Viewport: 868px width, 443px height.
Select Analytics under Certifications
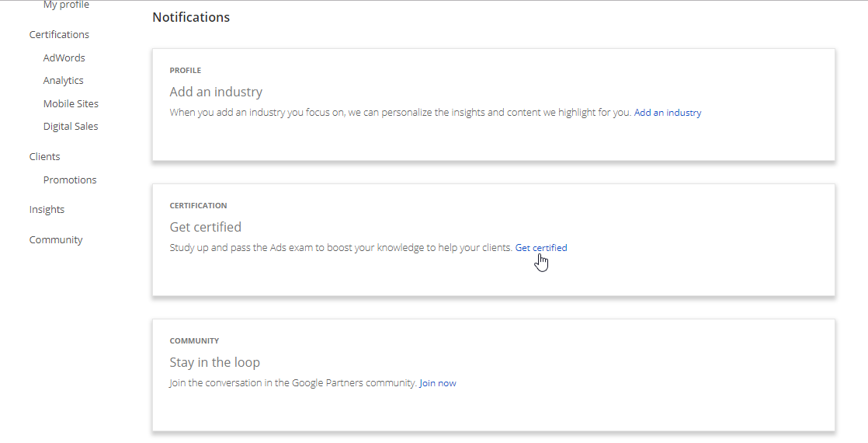pyautogui.click(x=64, y=80)
